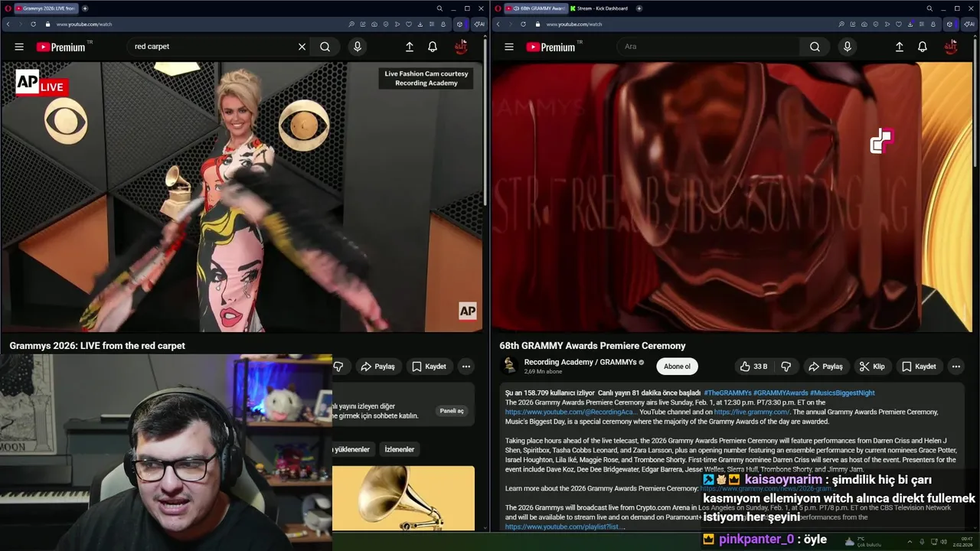The image size is (980, 551).
Task: Click Paneli aç button
Action: click(452, 411)
